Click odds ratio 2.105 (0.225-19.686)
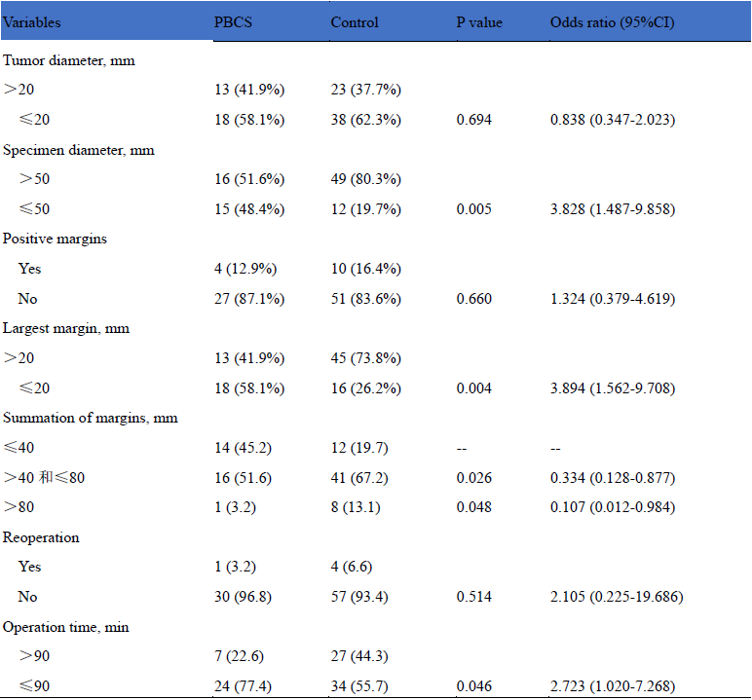752x700 pixels. [616, 597]
